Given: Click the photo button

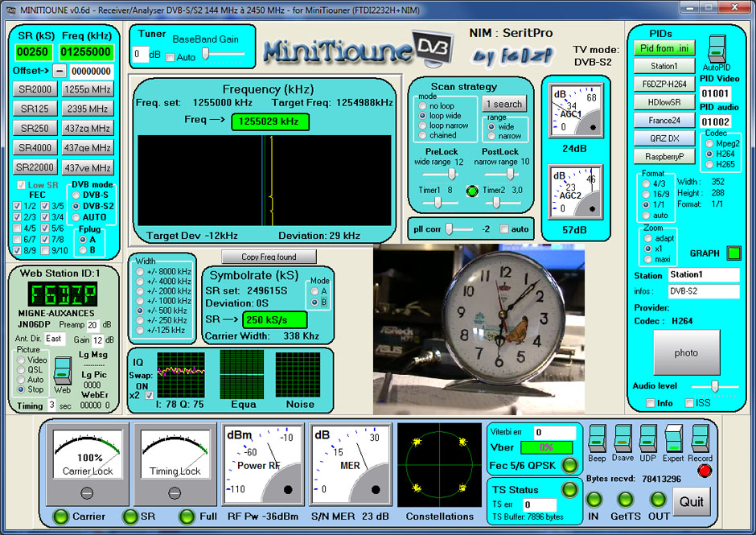Looking at the screenshot, I should (687, 352).
